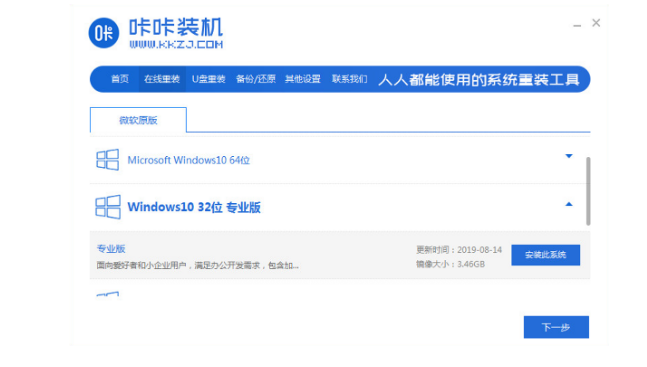Click the 镜像大小：3.46GB text

[x=450, y=264]
